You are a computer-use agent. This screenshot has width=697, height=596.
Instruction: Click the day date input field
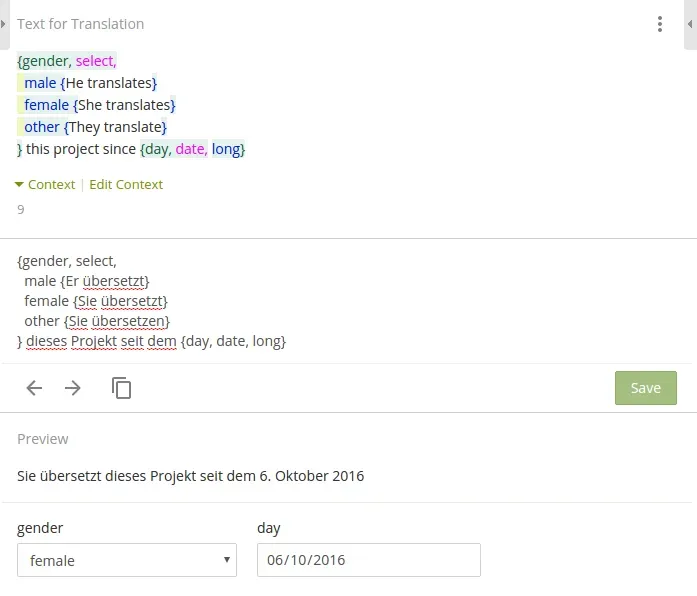368,560
